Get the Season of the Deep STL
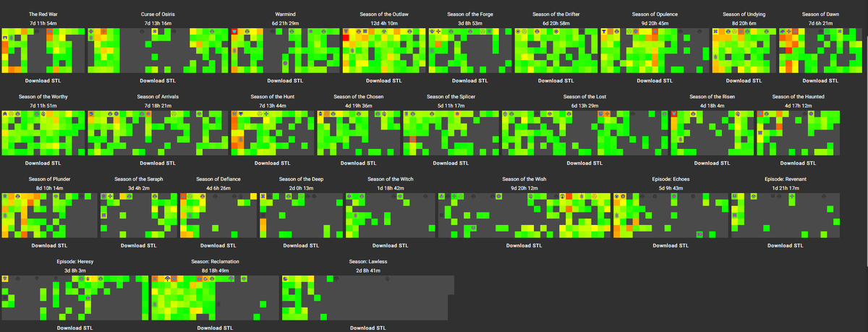The image size is (868, 332). 301,245
